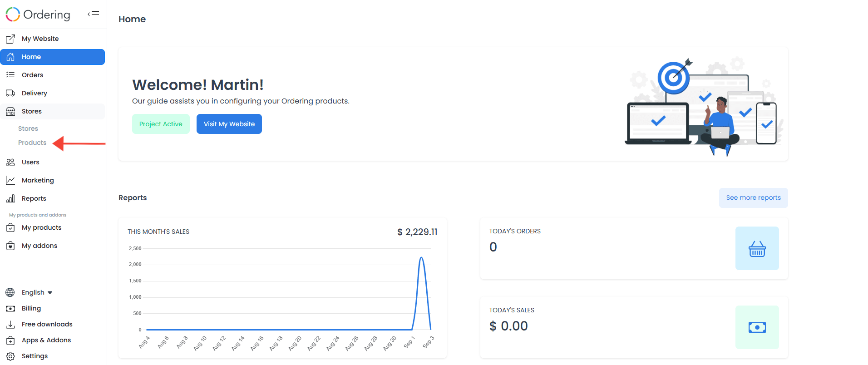
Task: Select Home in the sidebar
Action: 53,57
